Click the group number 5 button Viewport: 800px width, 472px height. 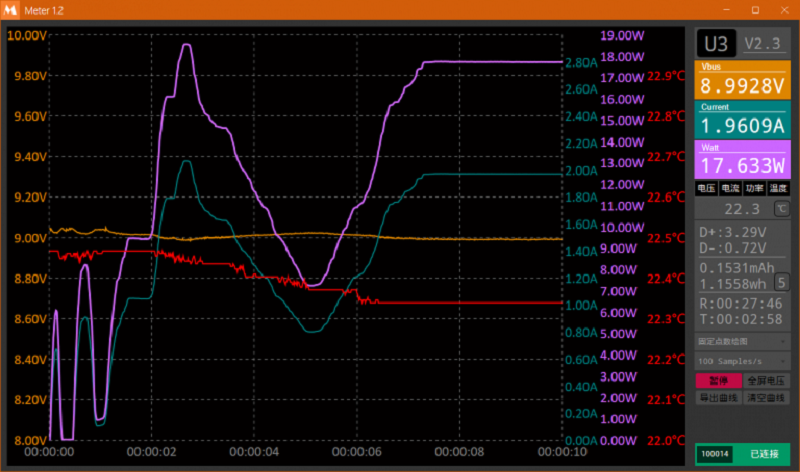pyautogui.click(x=781, y=283)
